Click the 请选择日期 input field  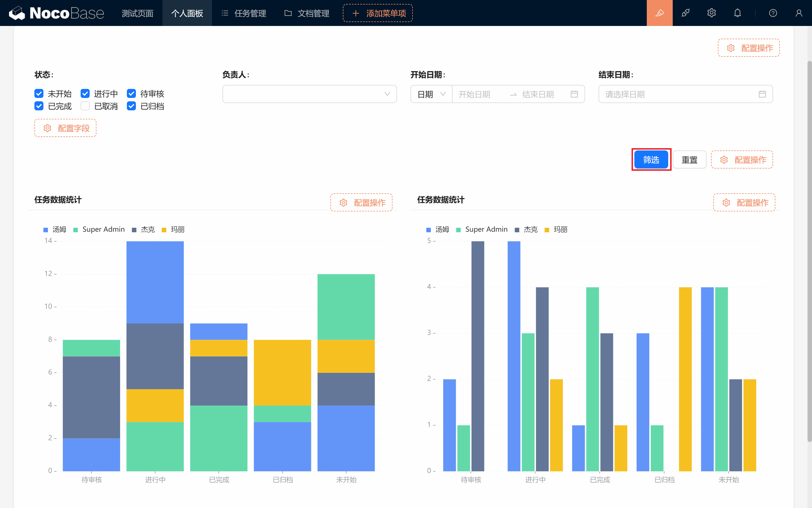tap(685, 94)
